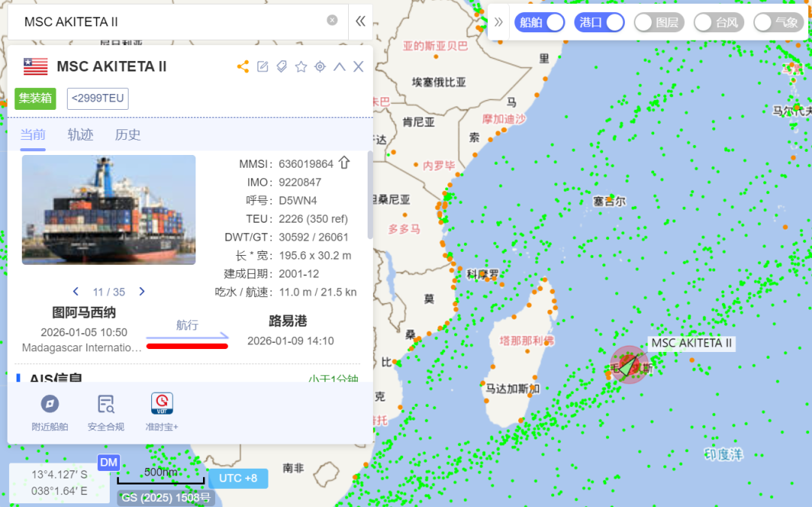Switch to the 轨迹 track tab
Image resolution: width=812 pixels, height=507 pixels.
pos(80,135)
